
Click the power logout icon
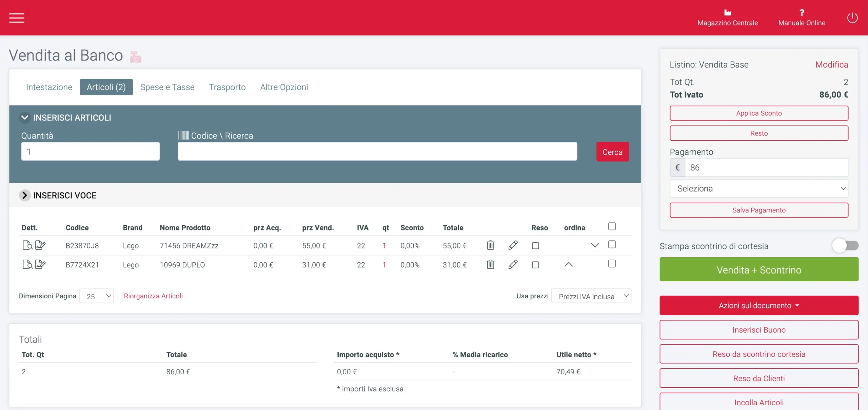click(x=852, y=18)
